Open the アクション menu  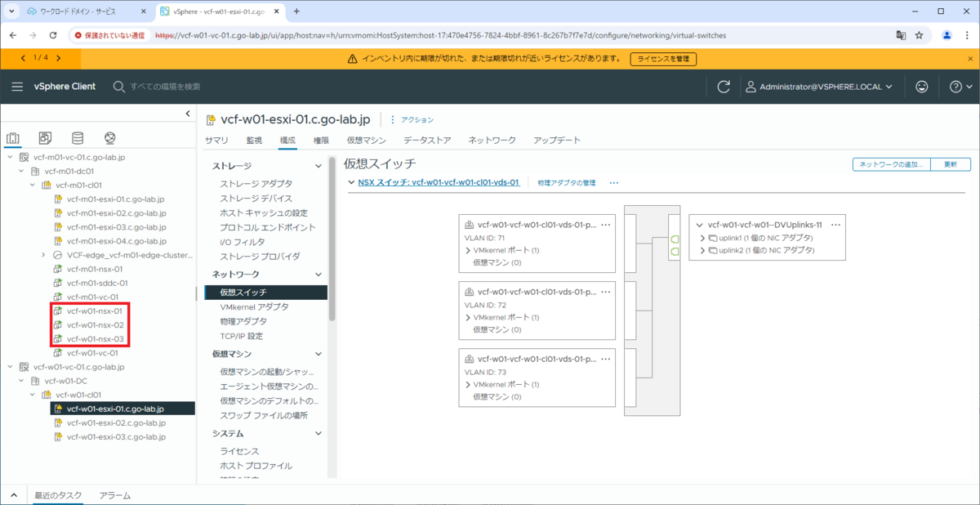(x=412, y=119)
